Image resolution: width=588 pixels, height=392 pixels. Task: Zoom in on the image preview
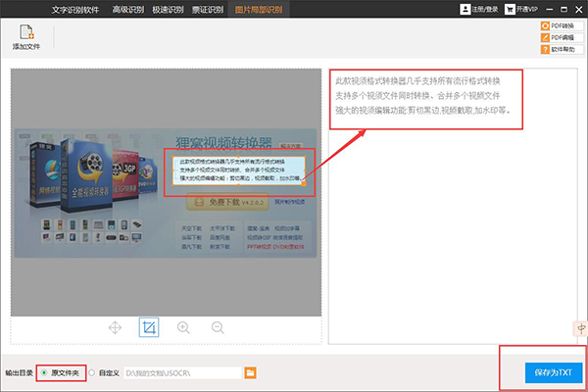(x=183, y=327)
